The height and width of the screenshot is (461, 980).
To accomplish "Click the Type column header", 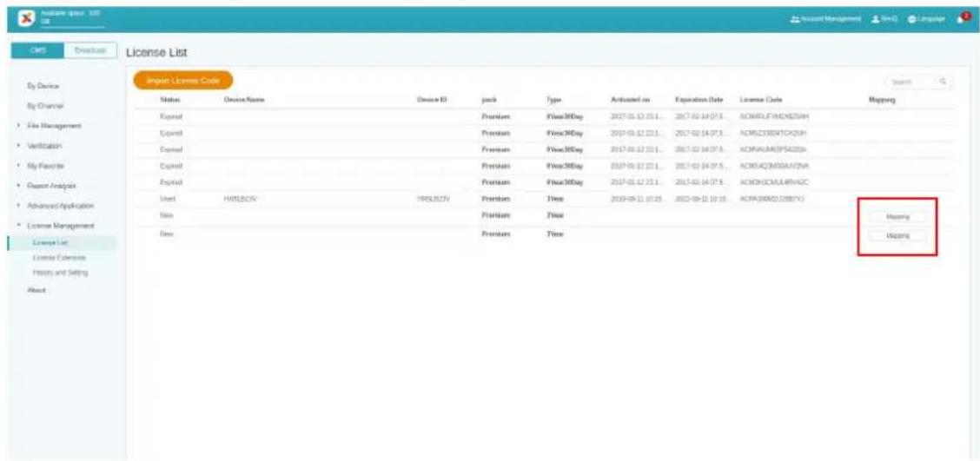I will click(553, 100).
